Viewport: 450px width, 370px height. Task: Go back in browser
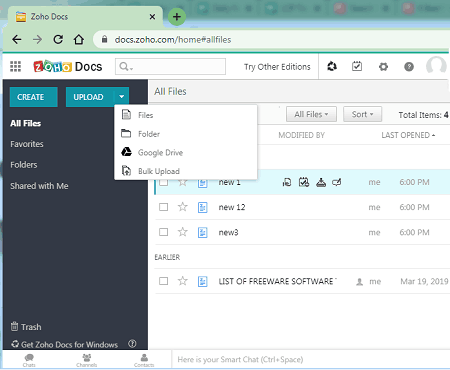17,40
